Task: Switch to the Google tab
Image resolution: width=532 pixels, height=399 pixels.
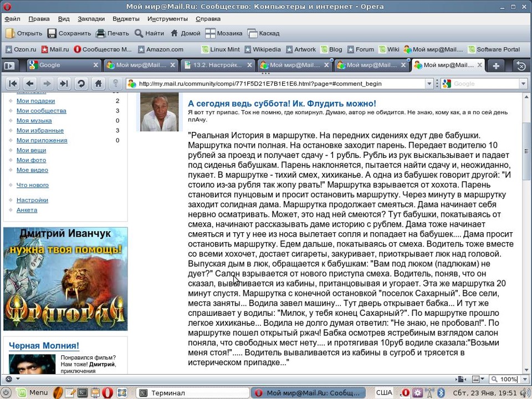Action: click(x=60, y=65)
